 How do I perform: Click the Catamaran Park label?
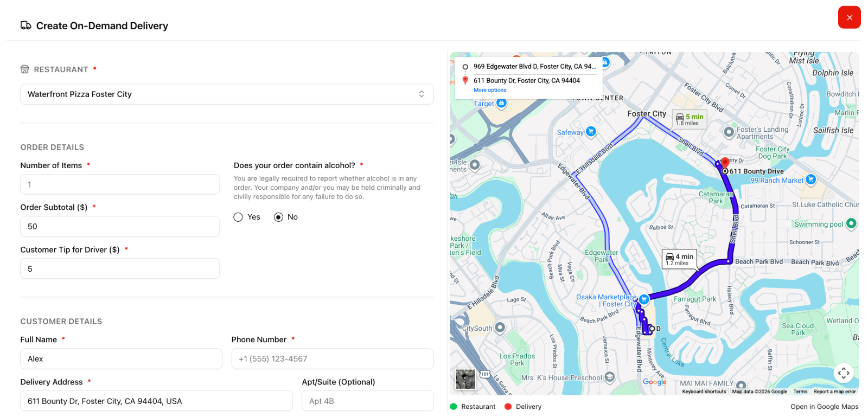click(x=716, y=197)
